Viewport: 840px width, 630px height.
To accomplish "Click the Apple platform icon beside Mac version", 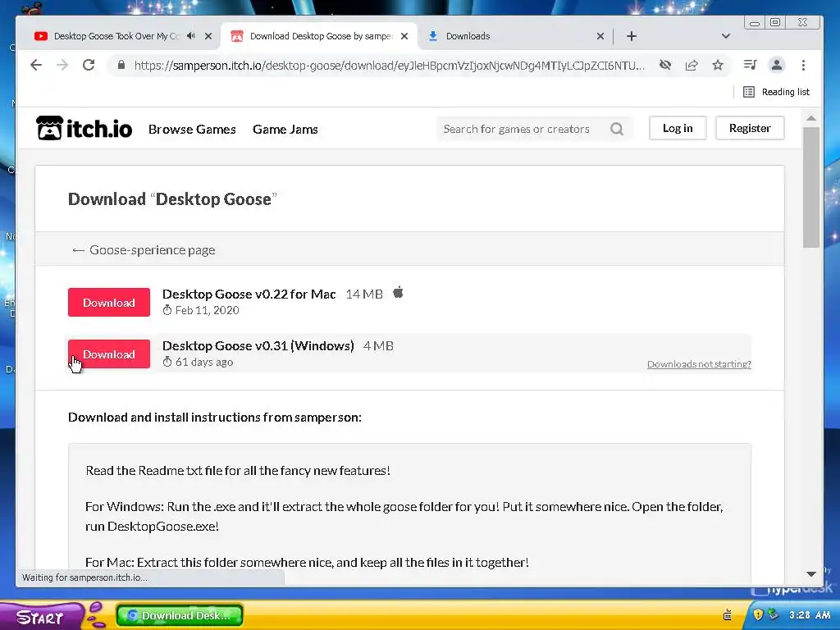I will click(x=398, y=293).
